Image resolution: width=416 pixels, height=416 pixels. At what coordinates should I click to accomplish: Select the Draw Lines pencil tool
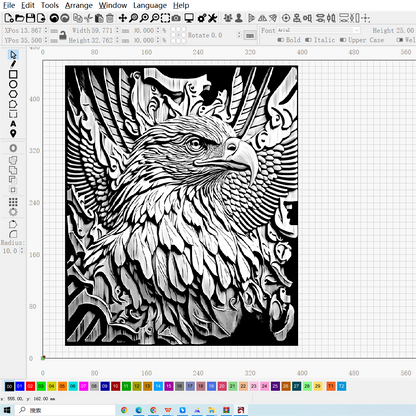tap(13, 64)
